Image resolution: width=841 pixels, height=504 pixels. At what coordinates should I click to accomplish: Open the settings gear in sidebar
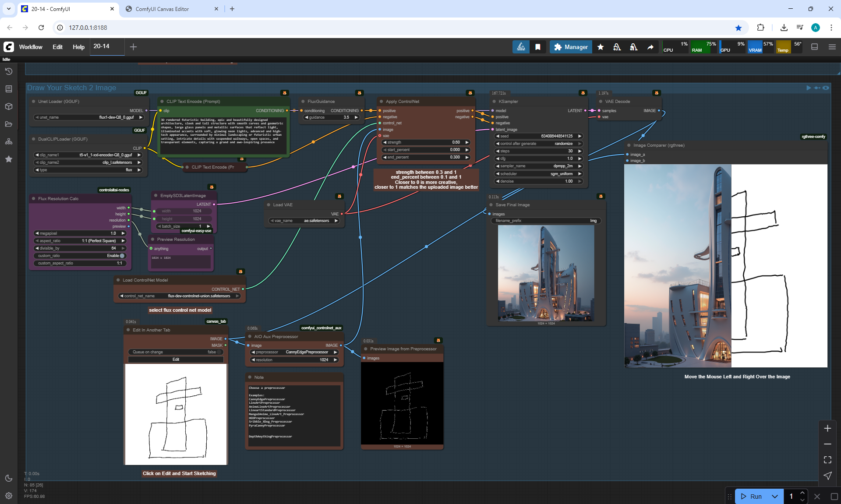(9, 496)
